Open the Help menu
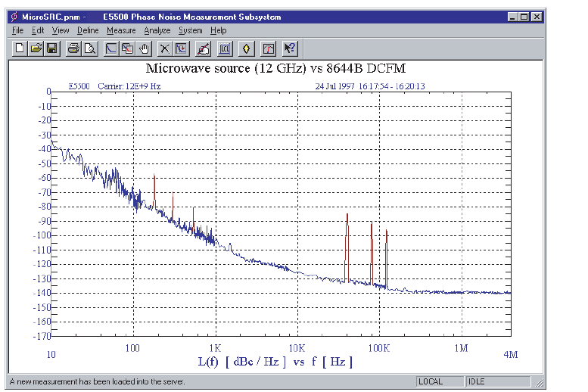The width and height of the screenshot is (588, 392). point(219,30)
